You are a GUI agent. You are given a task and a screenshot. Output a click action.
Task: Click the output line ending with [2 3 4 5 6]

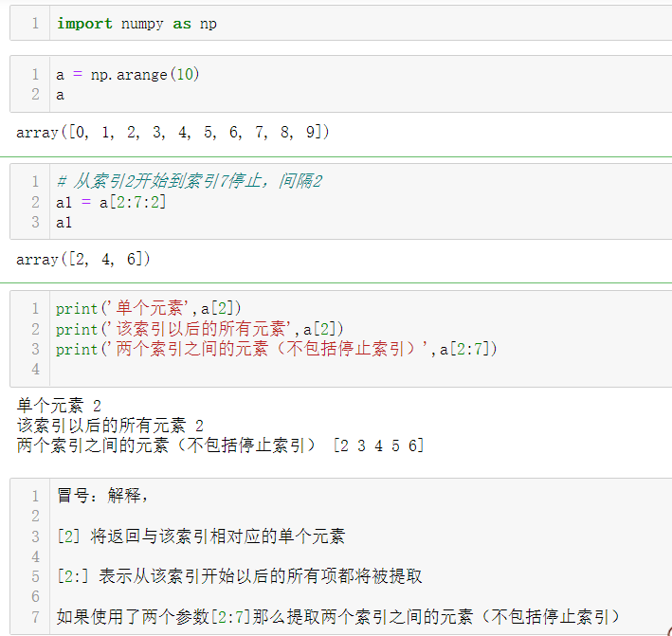click(220, 445)
